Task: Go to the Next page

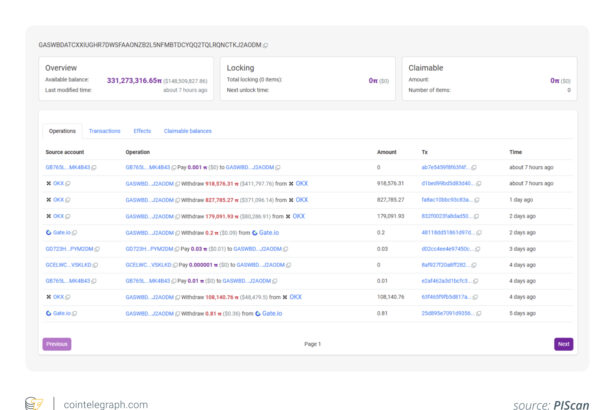Action: tap(563, 343)
